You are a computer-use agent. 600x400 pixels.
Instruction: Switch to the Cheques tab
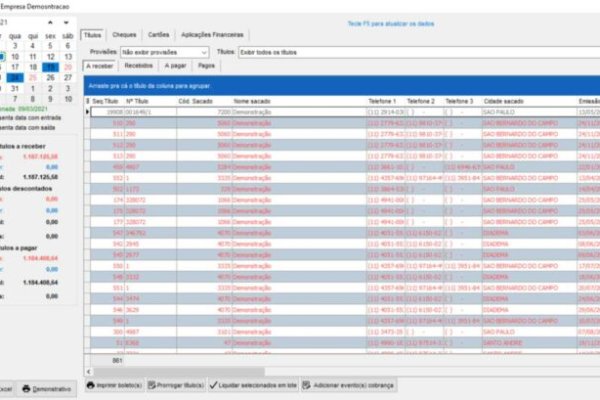[x=125, y=34]
